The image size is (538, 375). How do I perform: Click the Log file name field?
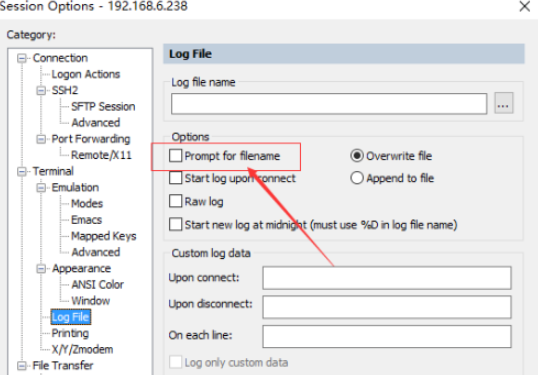(329, 104)
